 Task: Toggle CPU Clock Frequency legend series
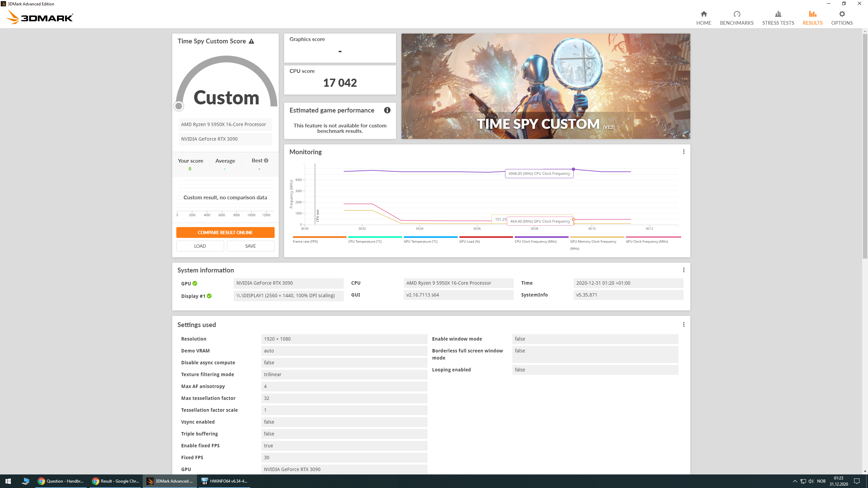(541, 240)
